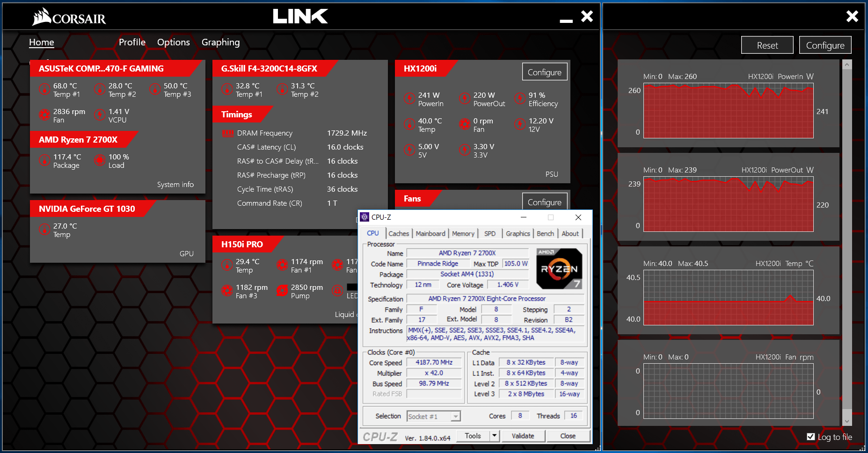Viewport: 868px width, 453px height.
Task: Click the Tools button in CPU-Z
Action: [x=473, y=436]
